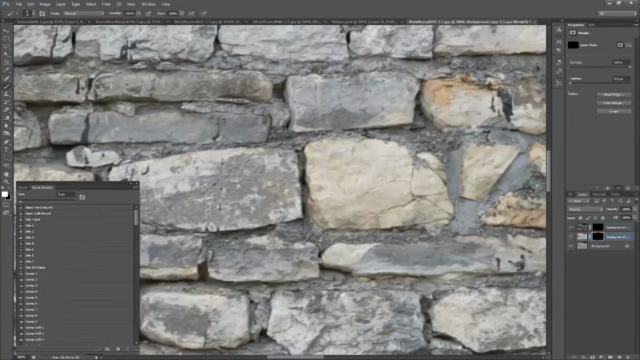640x360 pixels.
Task: Toggle pressure for opacity icon
Action: 149,13
